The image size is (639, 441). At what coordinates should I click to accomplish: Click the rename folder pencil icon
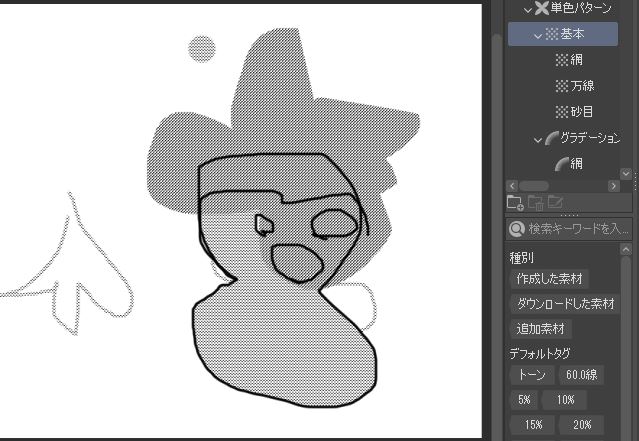(555, 202)
